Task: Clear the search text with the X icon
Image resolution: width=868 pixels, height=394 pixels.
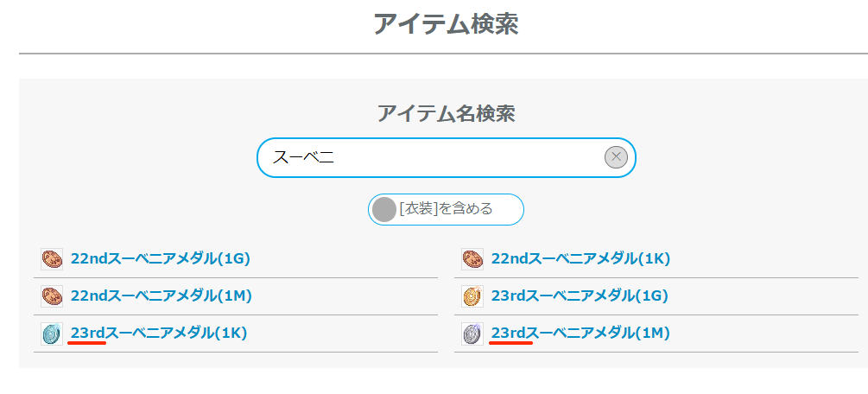Action: (616, 157)
